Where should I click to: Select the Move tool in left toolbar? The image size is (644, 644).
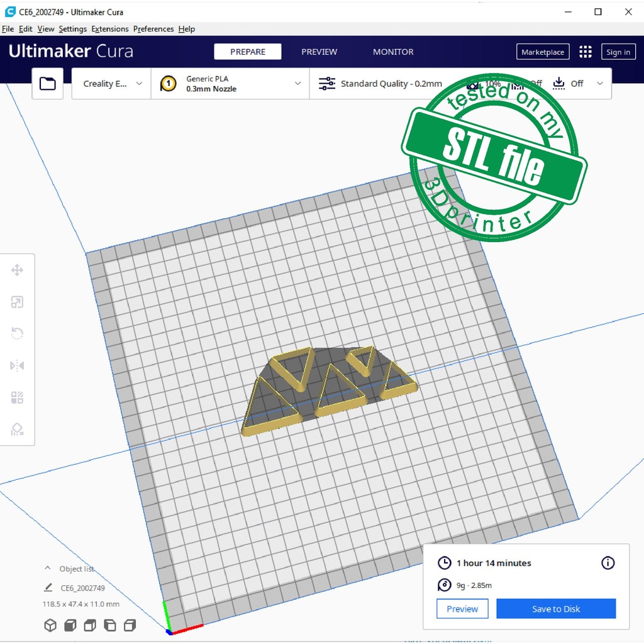[17, 270]
